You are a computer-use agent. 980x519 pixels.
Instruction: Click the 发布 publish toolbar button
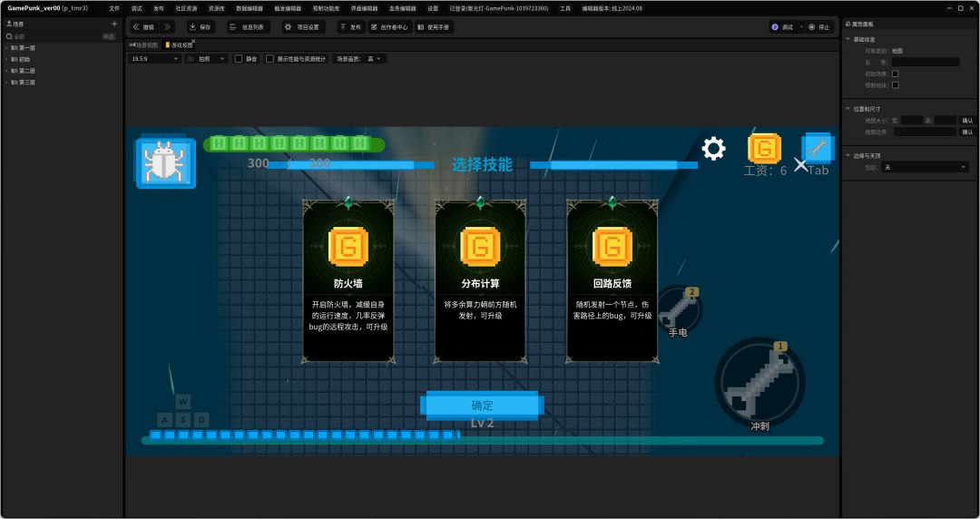pos(350,27)
